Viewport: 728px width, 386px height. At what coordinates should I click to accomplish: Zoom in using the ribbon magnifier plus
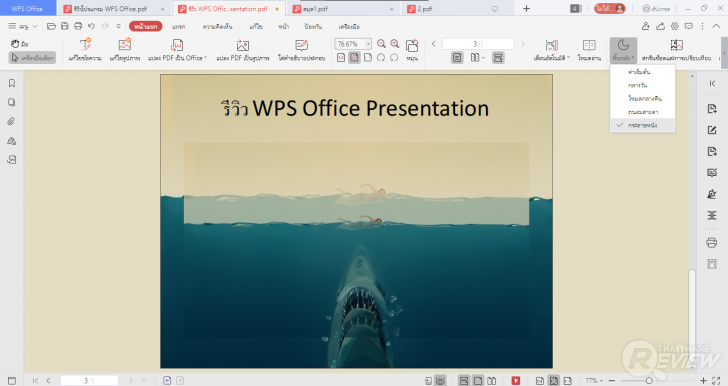pyautogui.click(x=395, y=44)
